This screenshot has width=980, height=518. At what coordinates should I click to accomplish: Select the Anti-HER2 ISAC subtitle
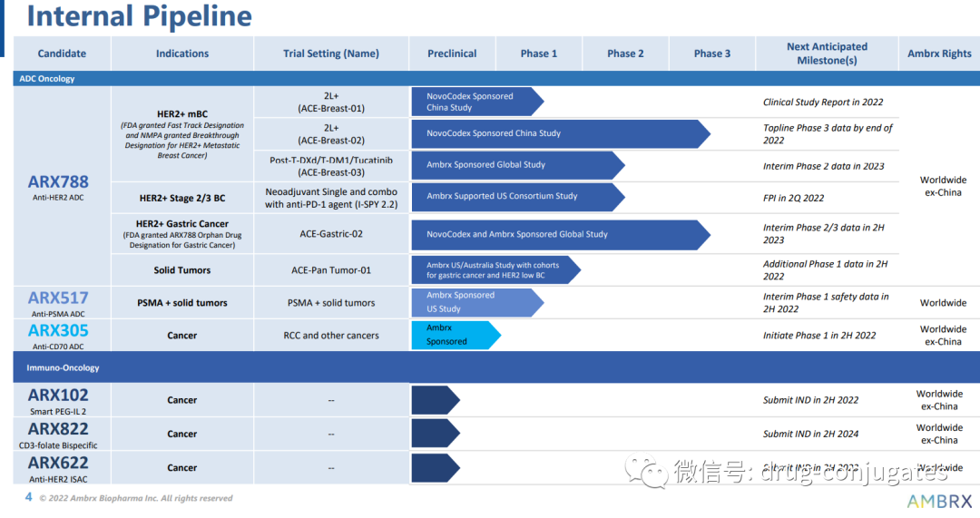58,479
